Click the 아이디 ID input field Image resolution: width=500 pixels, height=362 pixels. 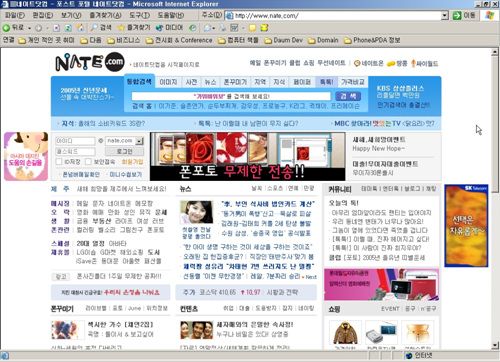75,141
